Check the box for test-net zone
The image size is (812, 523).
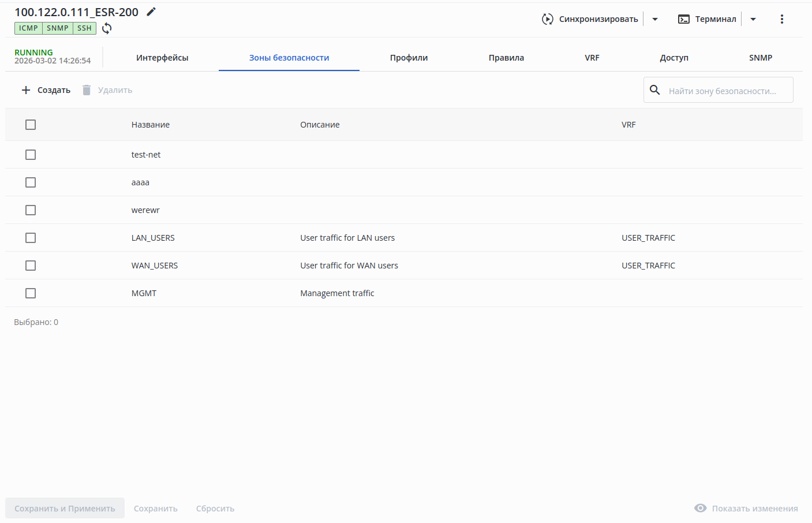coord(31,155)
